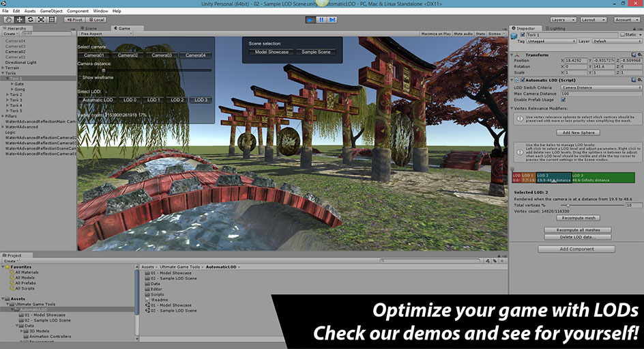644x349 pixels.
Task: Toggle Maximize on Play
Action: click(x=436, y=33)
